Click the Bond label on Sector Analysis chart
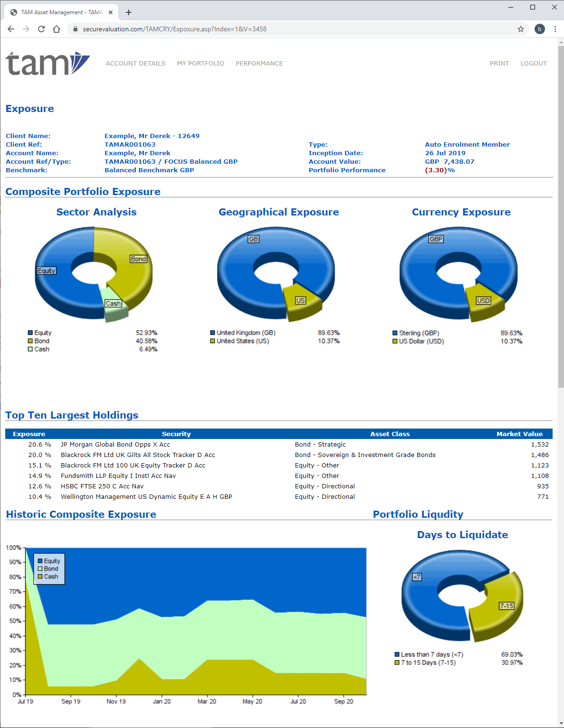Viewport: 564px width, 728px height. 139,259
